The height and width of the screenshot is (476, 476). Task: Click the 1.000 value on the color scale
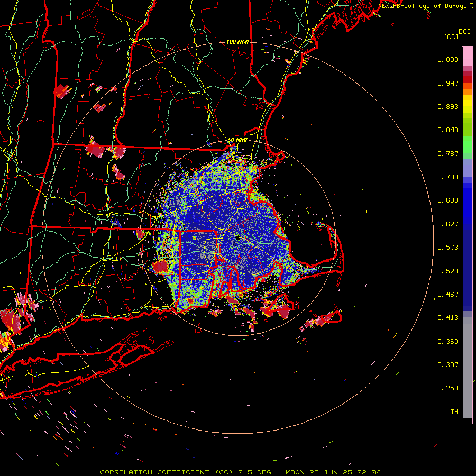coord(448,59)
